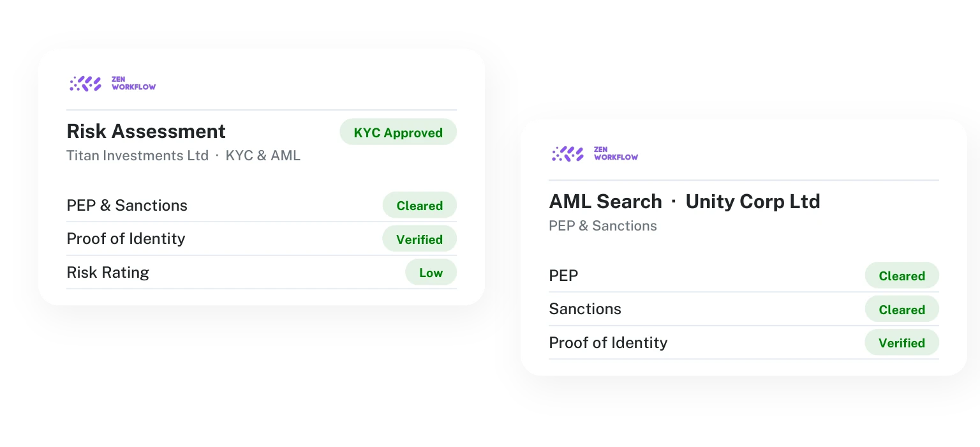The image size is (980, 447).
Task: Click the Cleared badge next to Sanctions row
Action: [x=902, y=309]
